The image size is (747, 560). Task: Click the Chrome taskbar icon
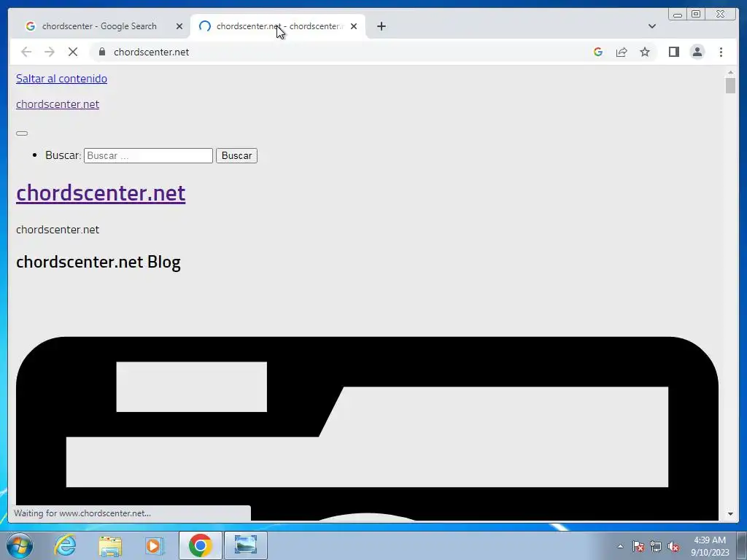tap(200, 545)
